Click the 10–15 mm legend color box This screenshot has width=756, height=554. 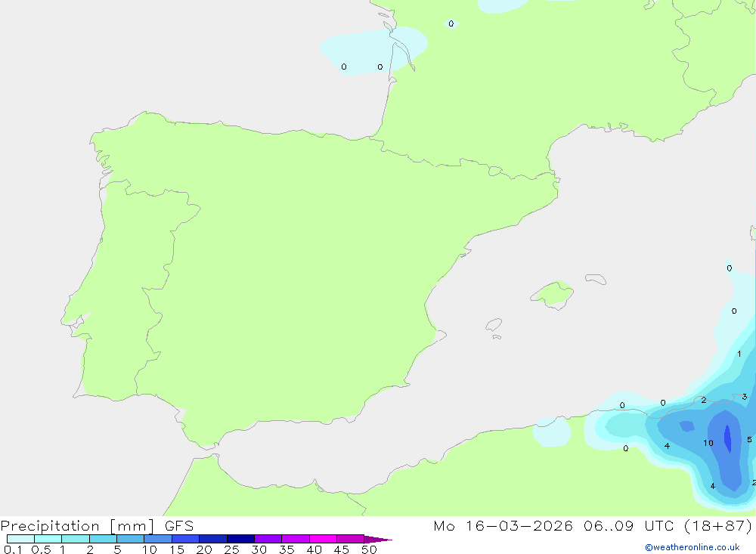(158, 539)
